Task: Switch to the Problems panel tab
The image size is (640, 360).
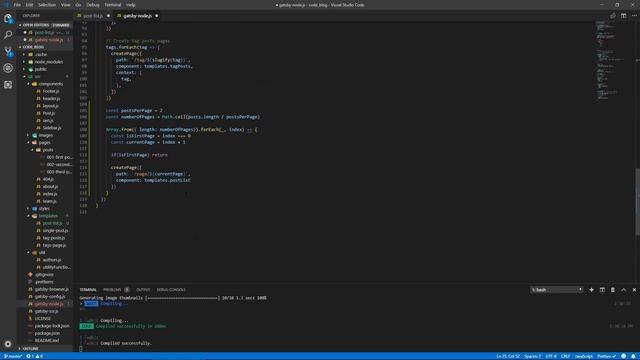Action: 112,290
